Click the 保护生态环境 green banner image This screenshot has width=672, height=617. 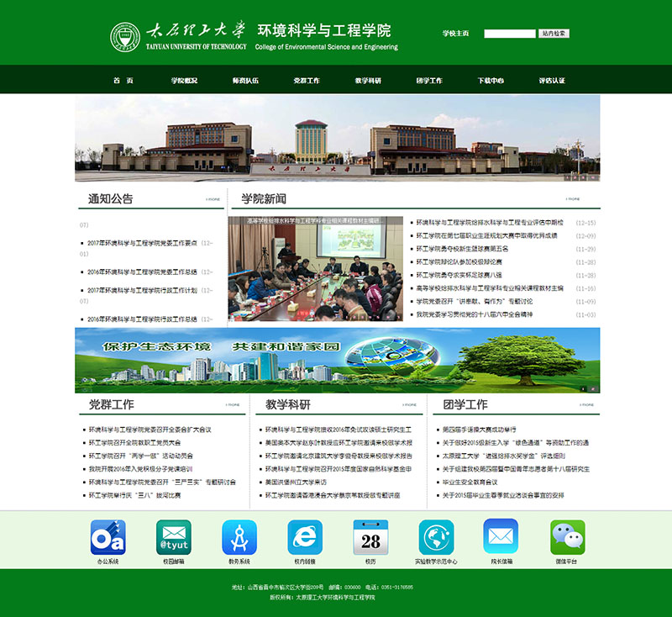[x=338, y=360]
